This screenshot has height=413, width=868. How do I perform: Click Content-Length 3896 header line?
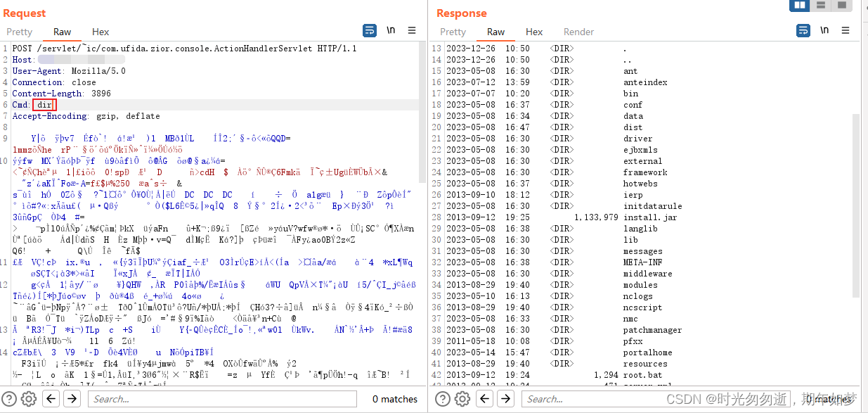pos(61,94)
